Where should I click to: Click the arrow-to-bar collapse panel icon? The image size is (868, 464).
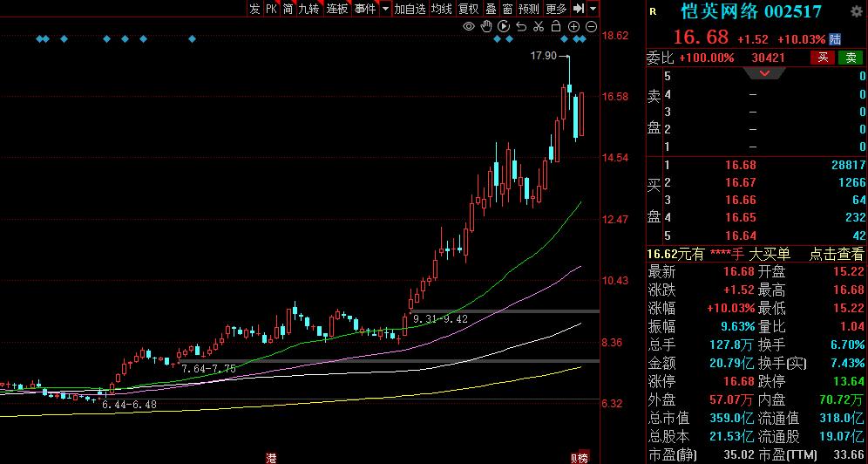point(579,9)
